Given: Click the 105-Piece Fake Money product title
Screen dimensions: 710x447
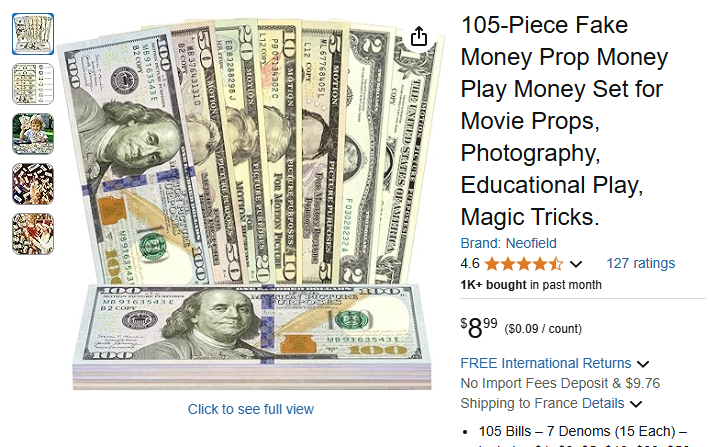Looking at the screenshot, I should point(564,121).
